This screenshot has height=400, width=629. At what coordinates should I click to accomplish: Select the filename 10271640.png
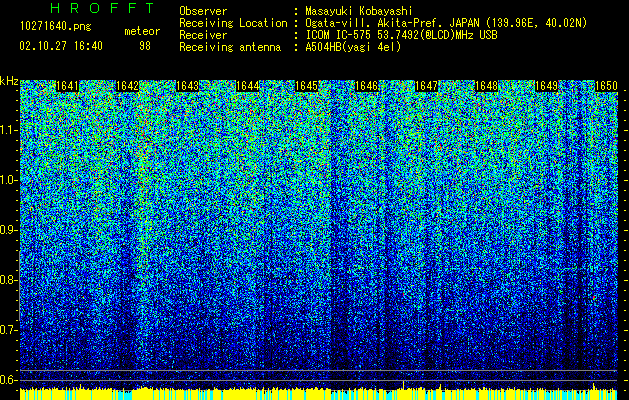click(x=56, y=26)
